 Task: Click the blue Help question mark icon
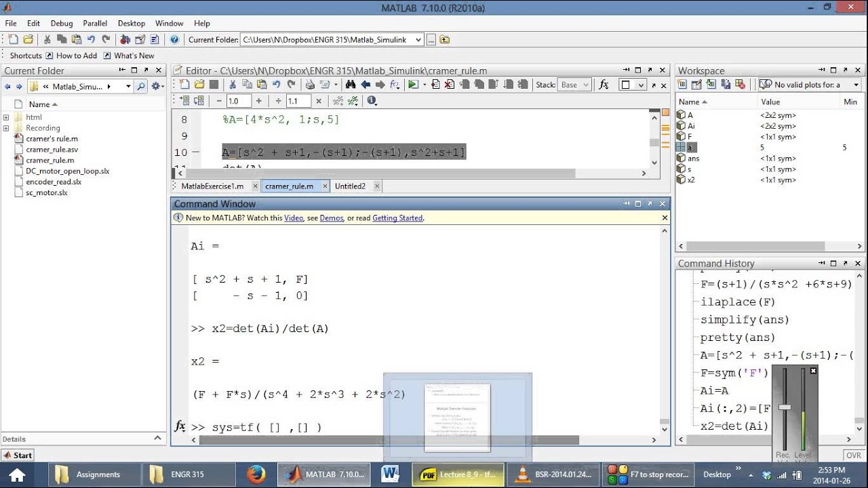pyautogui.click(x=174, y=39)
